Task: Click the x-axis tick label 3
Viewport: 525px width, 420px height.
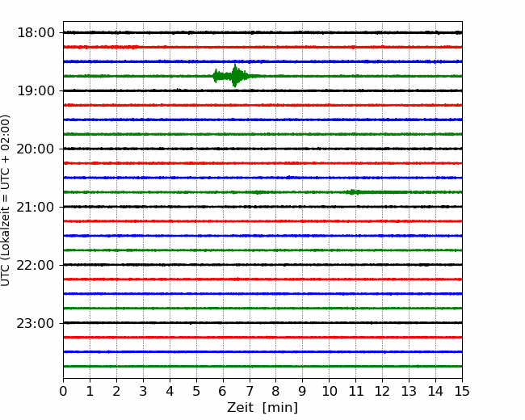Action: (143, 391)
